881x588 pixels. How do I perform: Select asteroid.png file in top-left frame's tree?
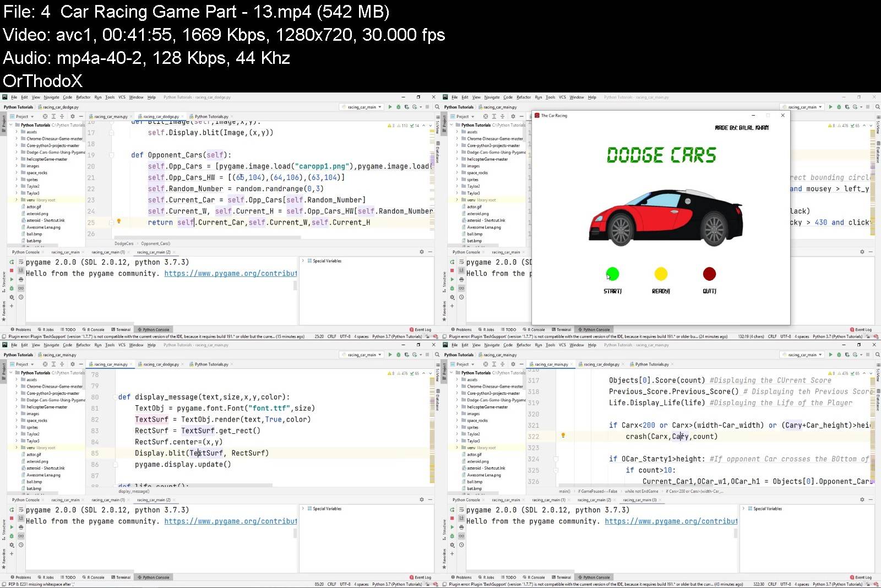point(37,214)
